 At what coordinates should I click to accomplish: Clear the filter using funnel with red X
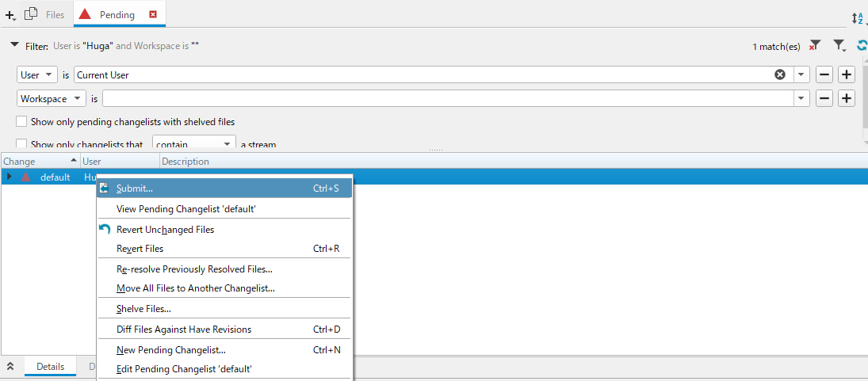pos(815,46)
